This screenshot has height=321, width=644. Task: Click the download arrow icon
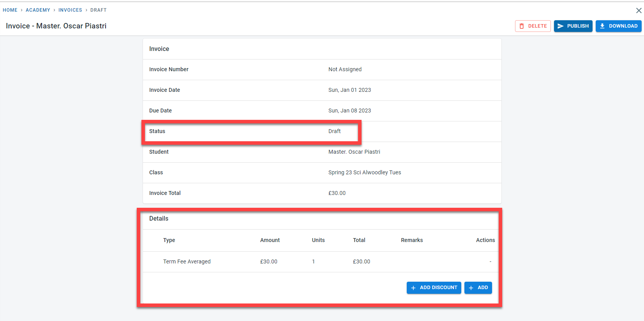[602, 26]
